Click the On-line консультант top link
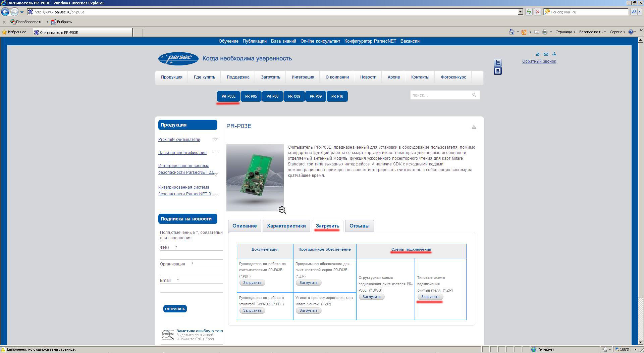 pyautogui.click(x=320, y=41)
